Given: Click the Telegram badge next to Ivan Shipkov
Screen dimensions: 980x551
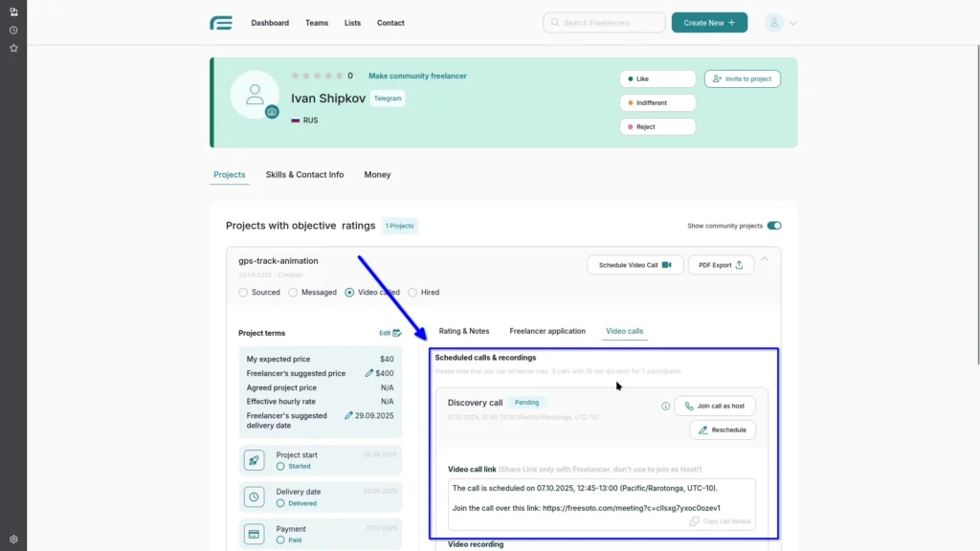Looking at the screenshot, I should pos(387,98).
